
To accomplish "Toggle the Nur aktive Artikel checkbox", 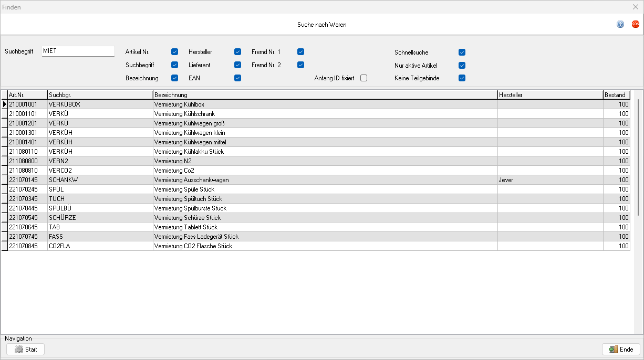I will click(x=462, y=66).
